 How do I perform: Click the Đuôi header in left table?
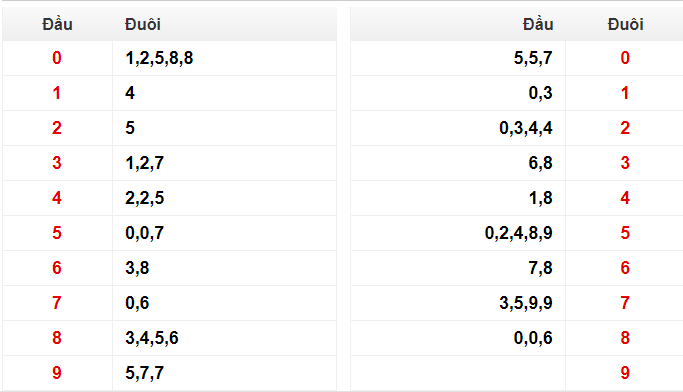point(143,24)
